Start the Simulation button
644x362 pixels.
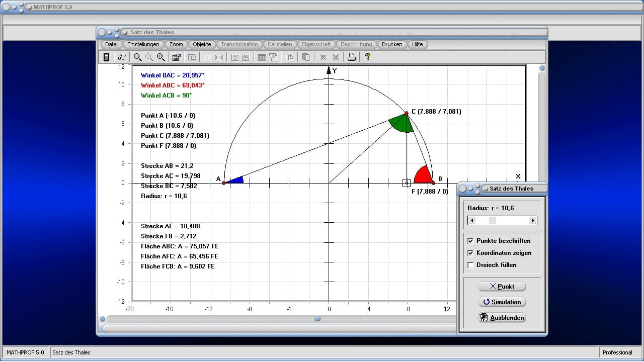point(502,302)
